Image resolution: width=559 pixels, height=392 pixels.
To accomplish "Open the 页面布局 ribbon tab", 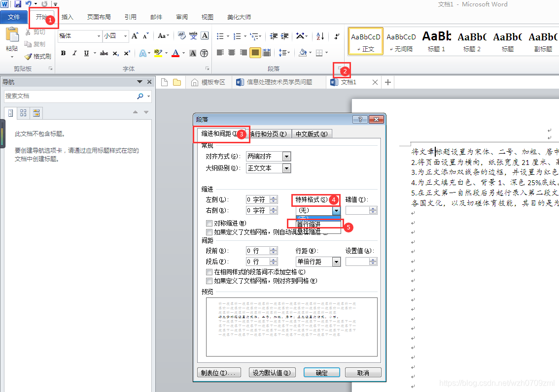I will pos(99,17).
